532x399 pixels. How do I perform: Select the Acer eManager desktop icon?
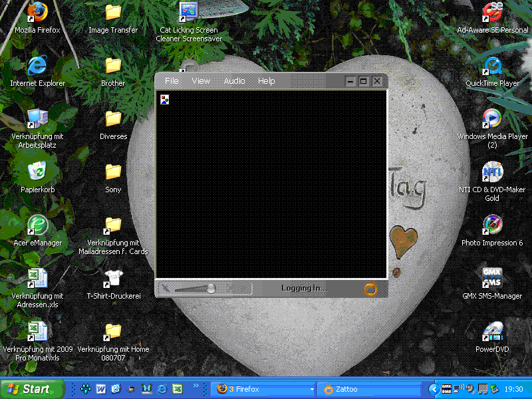point(37,225)
